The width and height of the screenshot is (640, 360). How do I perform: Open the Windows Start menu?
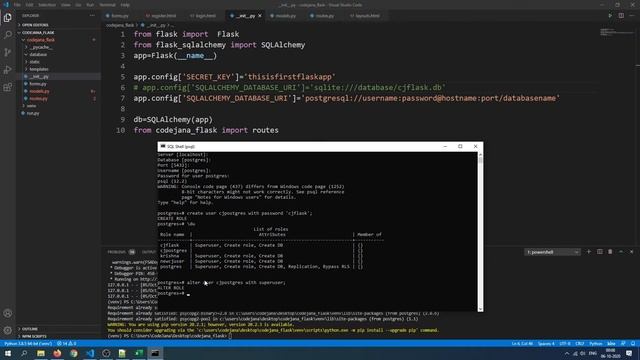8,353
